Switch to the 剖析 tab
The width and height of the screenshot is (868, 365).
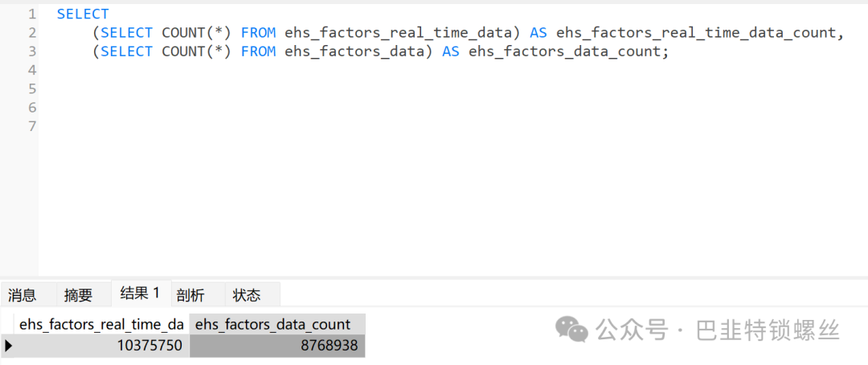(190, 295)
